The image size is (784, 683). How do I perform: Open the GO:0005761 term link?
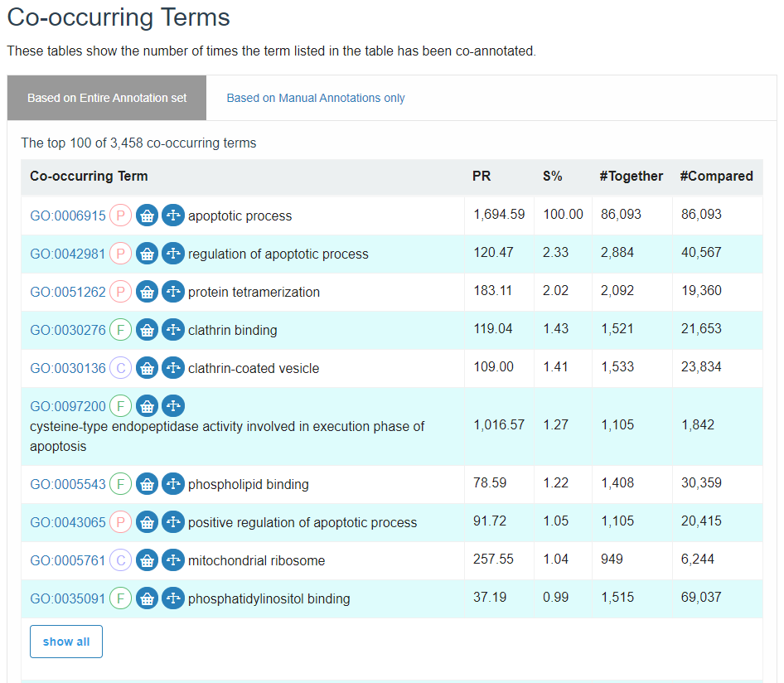click(68, 560)
